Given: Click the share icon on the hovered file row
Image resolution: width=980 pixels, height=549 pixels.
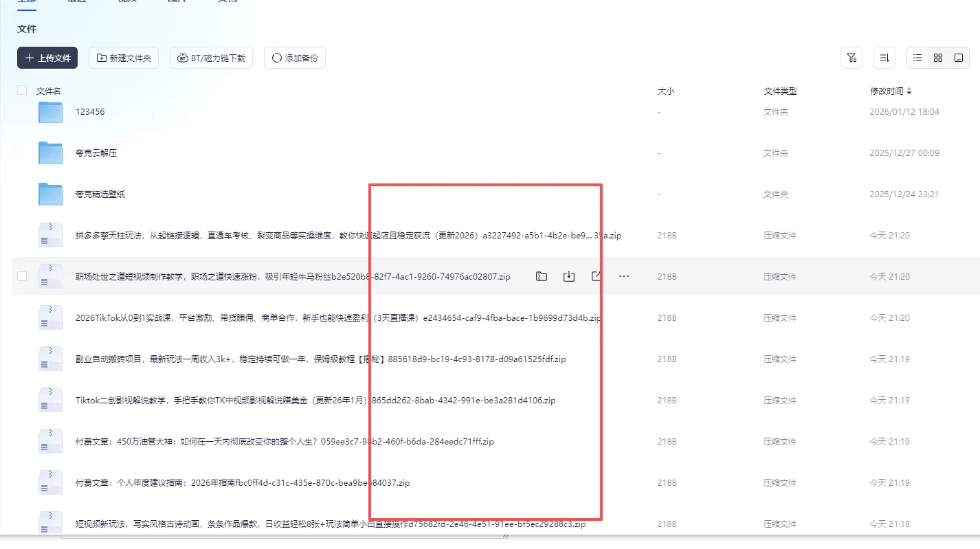Looking at the screenshot, I should point(596,276).
